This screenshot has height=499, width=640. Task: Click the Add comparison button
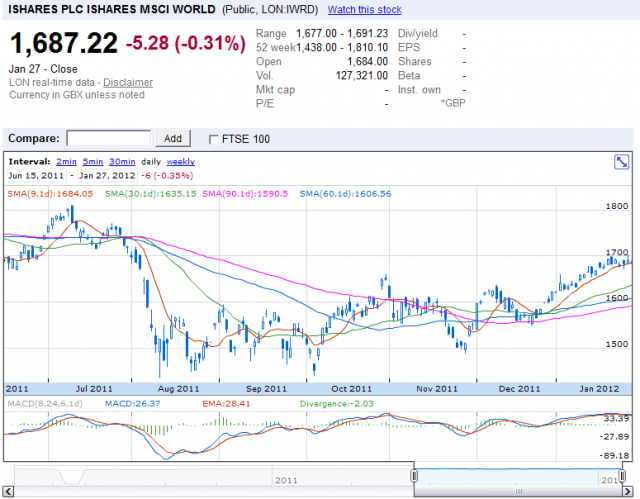point(173,139)
